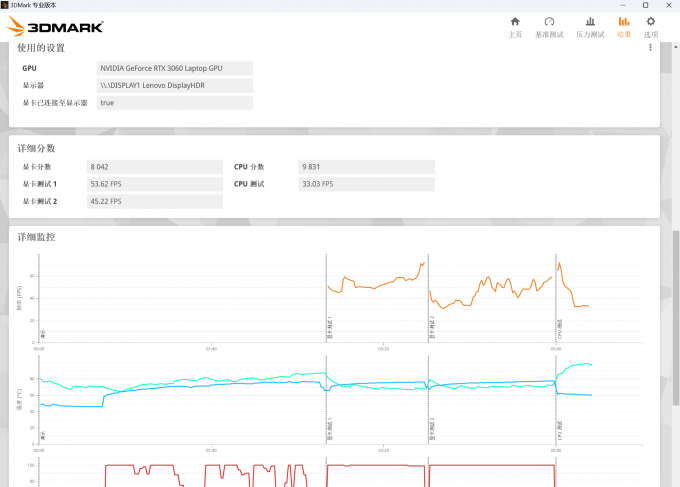Open Options (选项) gear icon

(x=651, y=26)
